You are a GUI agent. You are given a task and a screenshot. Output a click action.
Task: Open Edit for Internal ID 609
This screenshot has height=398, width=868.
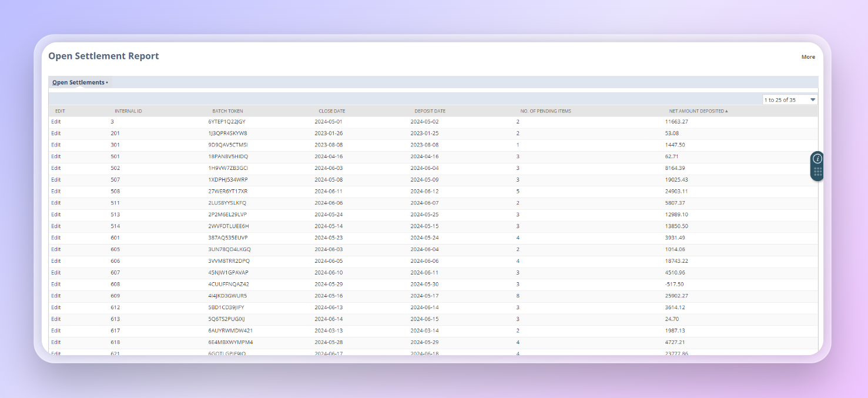[56, 296]
